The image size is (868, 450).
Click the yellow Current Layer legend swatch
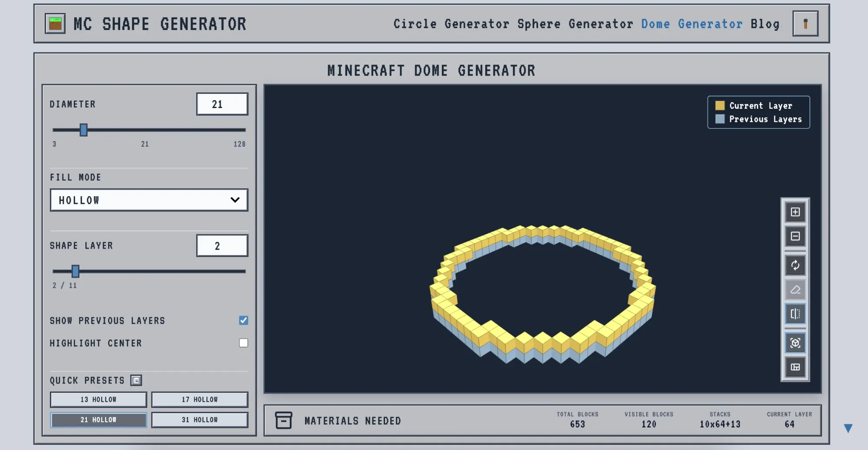(720, 105)
